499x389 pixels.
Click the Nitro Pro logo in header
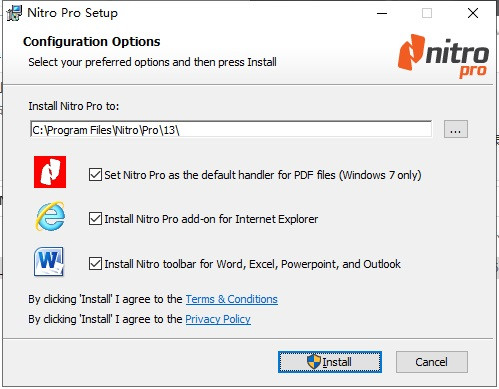click(x=443, y=56)
